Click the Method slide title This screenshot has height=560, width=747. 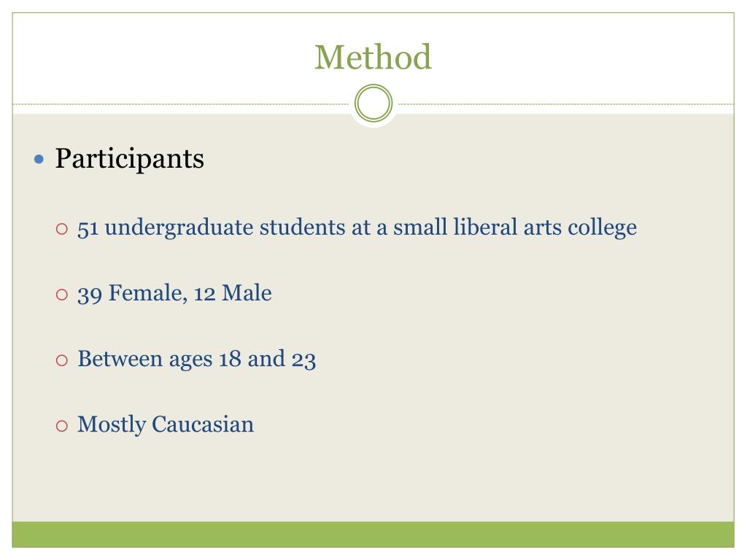pyautogui.click(x=373, y=57)
